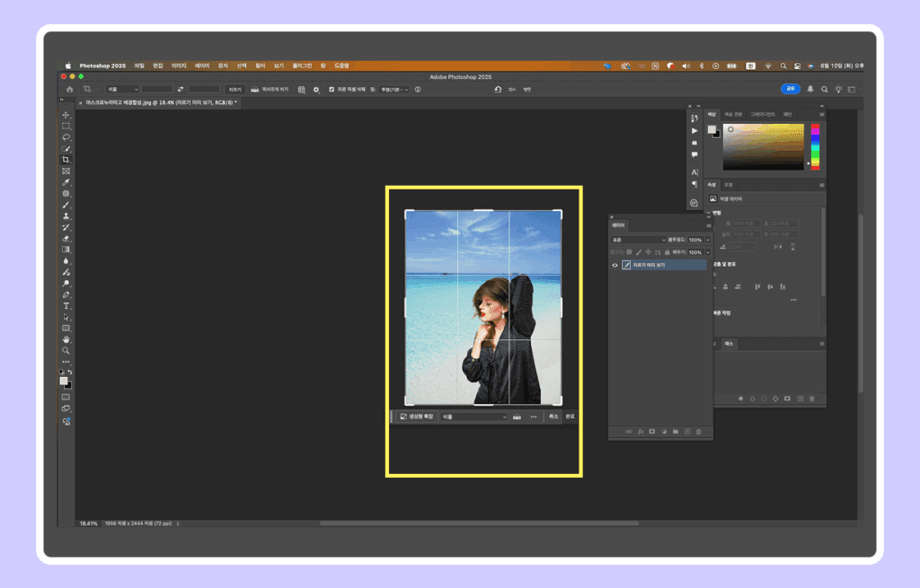The width and height of the screenshot is (920, 588).
Task: Toggle the lock image pixels brush button
Action: pyautogui.click(x=639, y=252)
